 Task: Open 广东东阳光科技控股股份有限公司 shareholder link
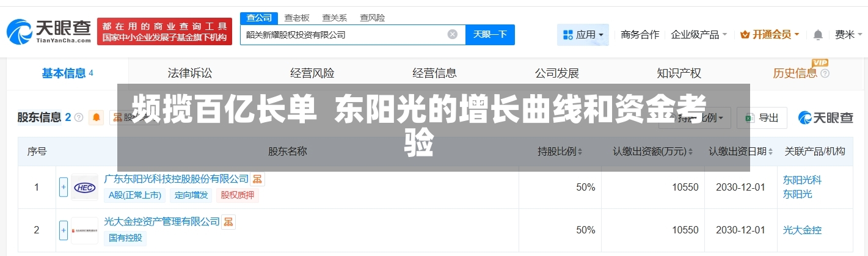177,179
